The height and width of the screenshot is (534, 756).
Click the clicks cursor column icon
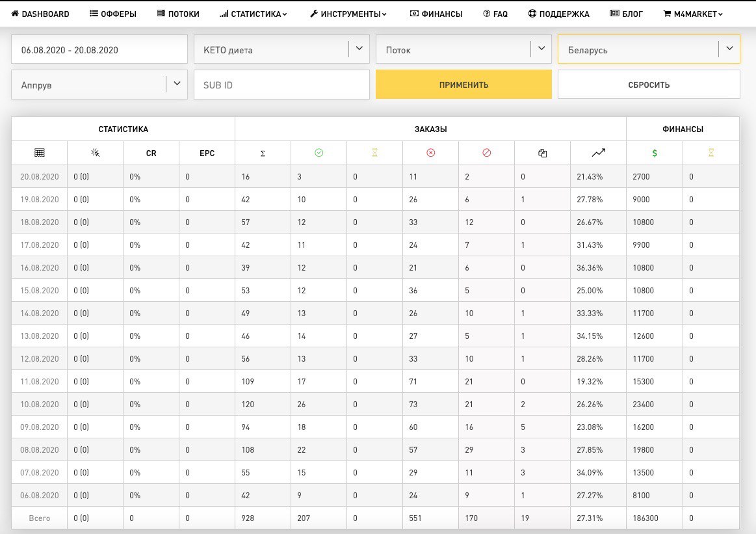coord(95,153)
